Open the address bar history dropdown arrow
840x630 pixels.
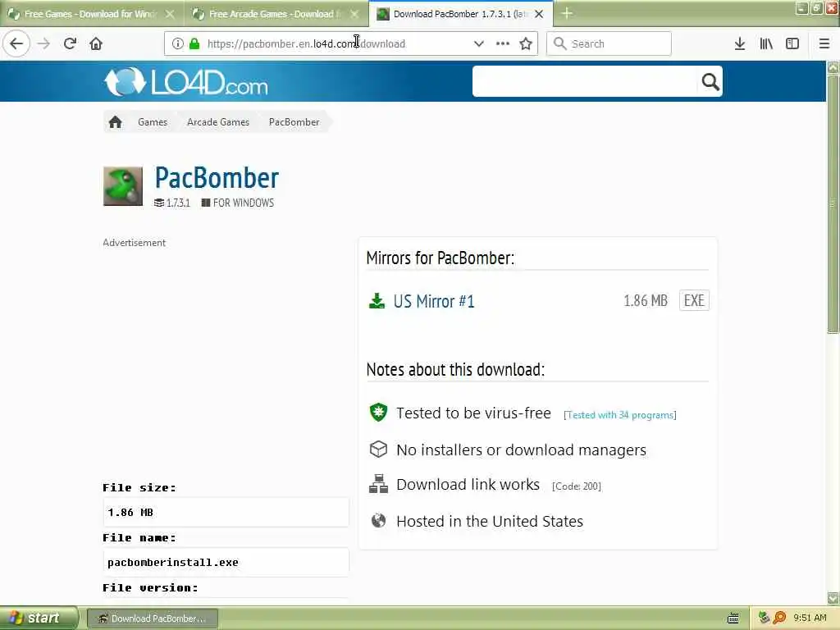(x=479, y=43)
